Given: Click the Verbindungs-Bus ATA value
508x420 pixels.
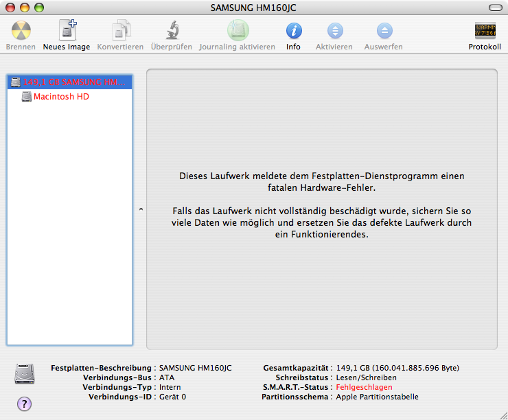Looking at the screenshot, I should [x=167, y=377].
